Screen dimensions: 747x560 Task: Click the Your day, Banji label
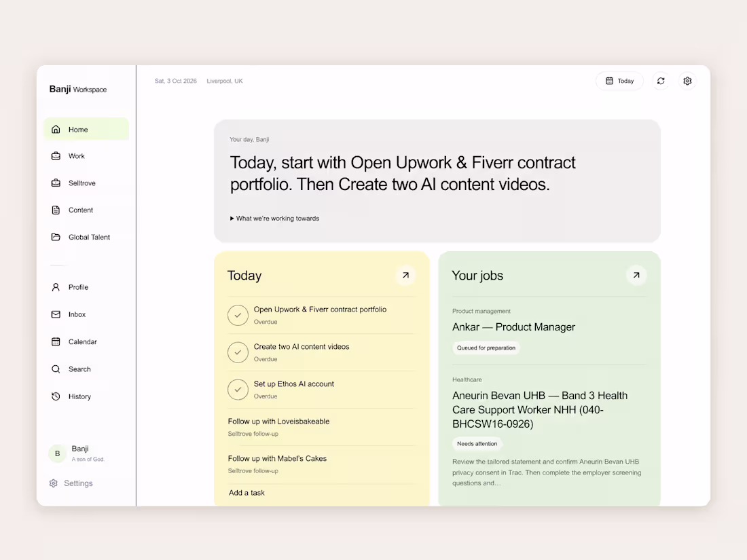[x=249, y=140]
